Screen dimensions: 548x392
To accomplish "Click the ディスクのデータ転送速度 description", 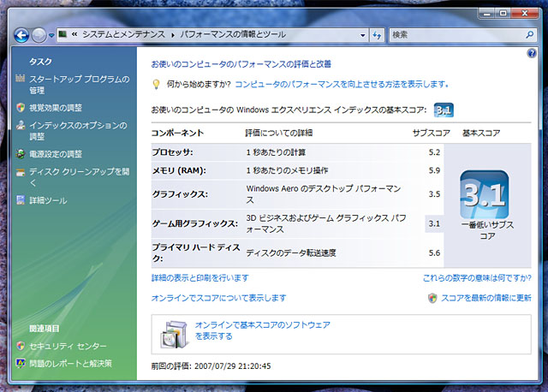I will click(x=291, y=253).
